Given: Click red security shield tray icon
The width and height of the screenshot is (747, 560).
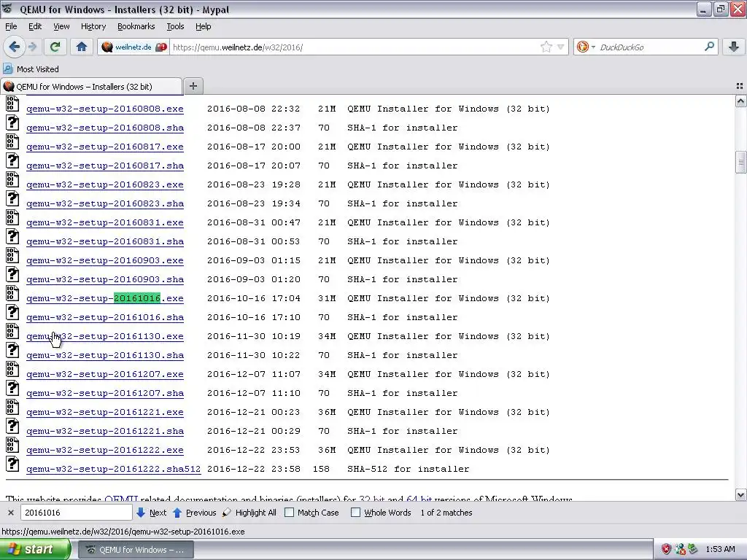Looking at the screenshot, I should point(666,550).
